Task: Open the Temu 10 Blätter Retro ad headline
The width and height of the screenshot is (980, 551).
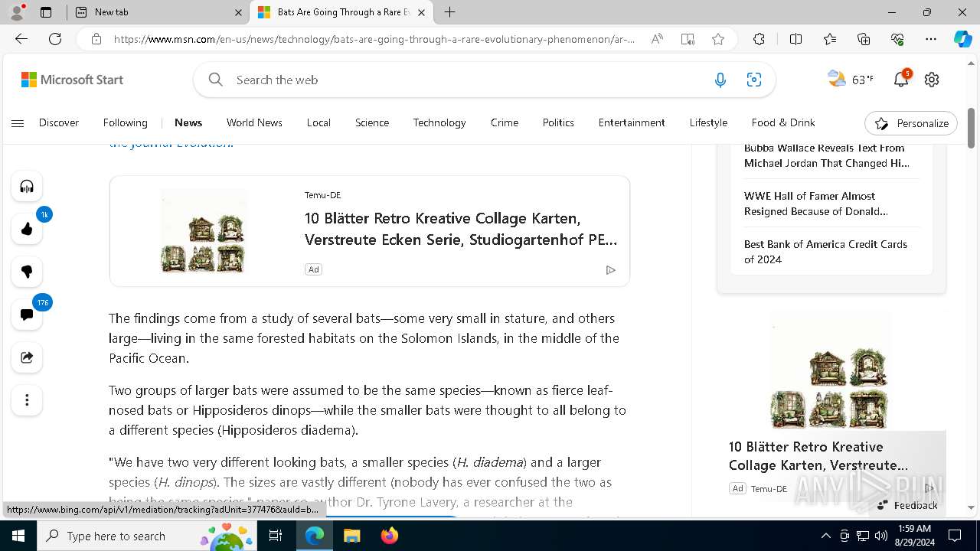Action: click(461, 229)
